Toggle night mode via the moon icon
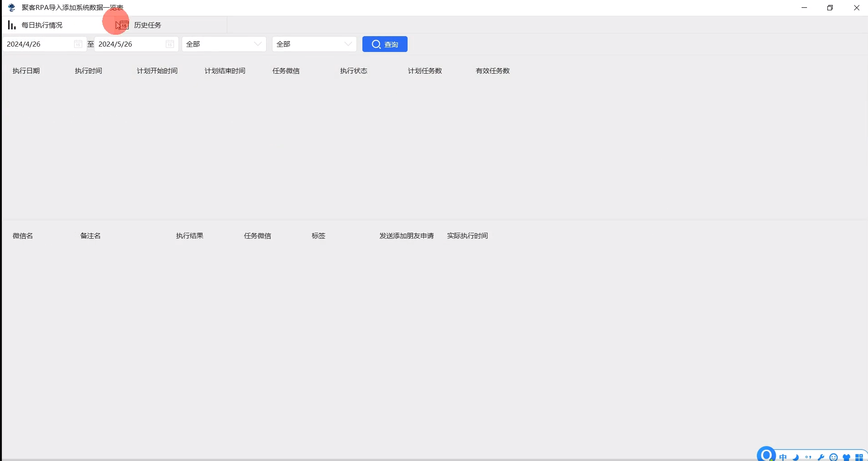The height and width of the screenshot is (461, 868). (x=796, y=457)
